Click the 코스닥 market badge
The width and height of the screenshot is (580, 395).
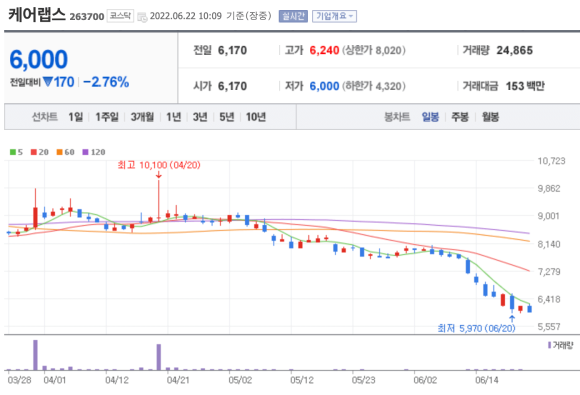(x=120, y=16)
